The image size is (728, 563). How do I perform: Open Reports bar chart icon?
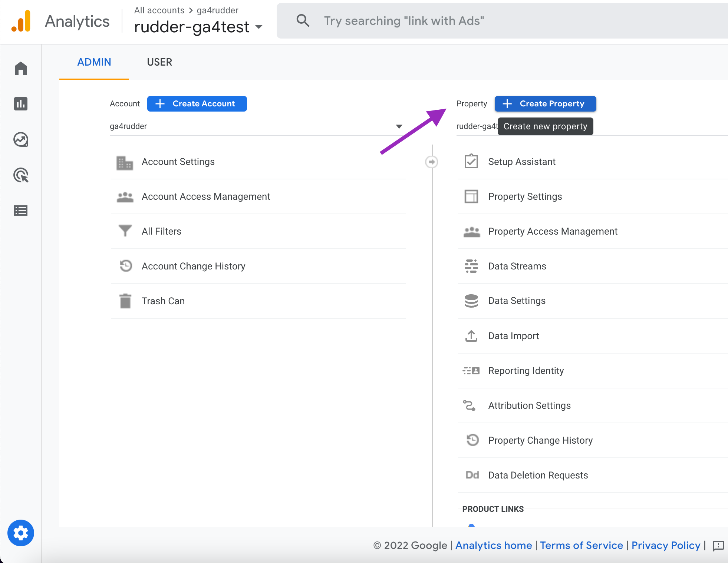[21, 104]
